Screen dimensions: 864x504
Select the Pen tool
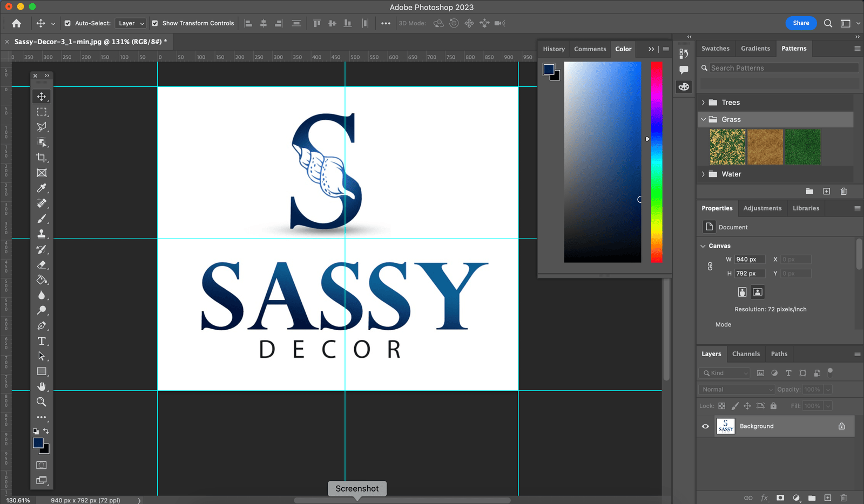[42, 326]
